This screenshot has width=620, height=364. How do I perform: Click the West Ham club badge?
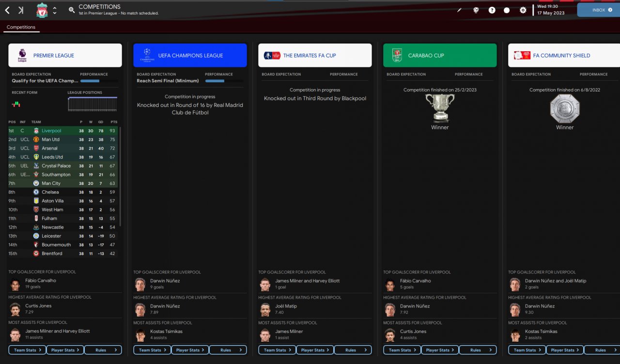click(x=36, y=210)
